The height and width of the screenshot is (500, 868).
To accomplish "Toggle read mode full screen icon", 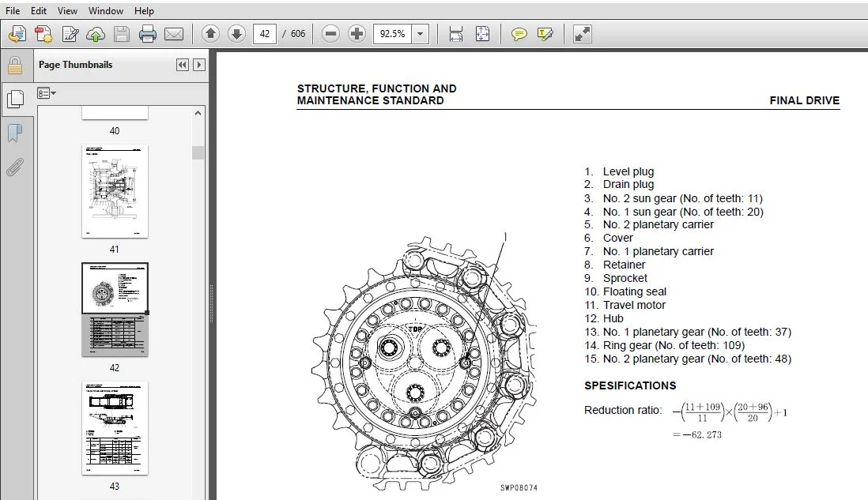I will click(x=582, y=34).
